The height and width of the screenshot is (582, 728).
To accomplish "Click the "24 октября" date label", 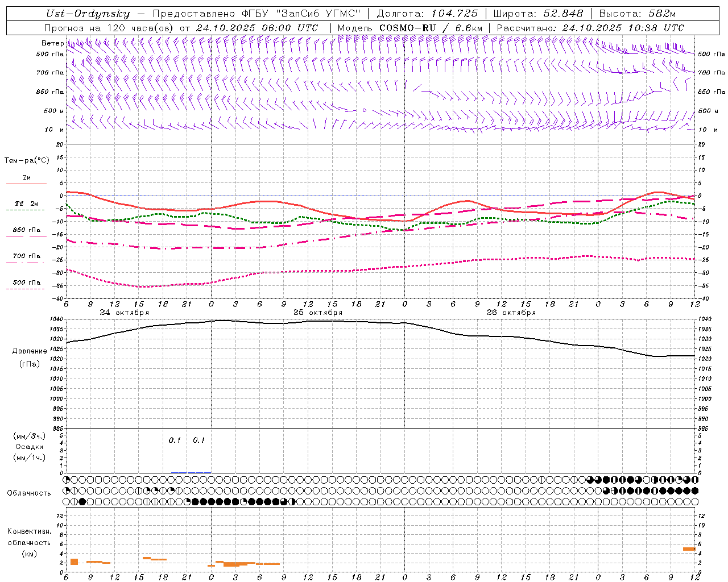I will [x=125, y=313].
